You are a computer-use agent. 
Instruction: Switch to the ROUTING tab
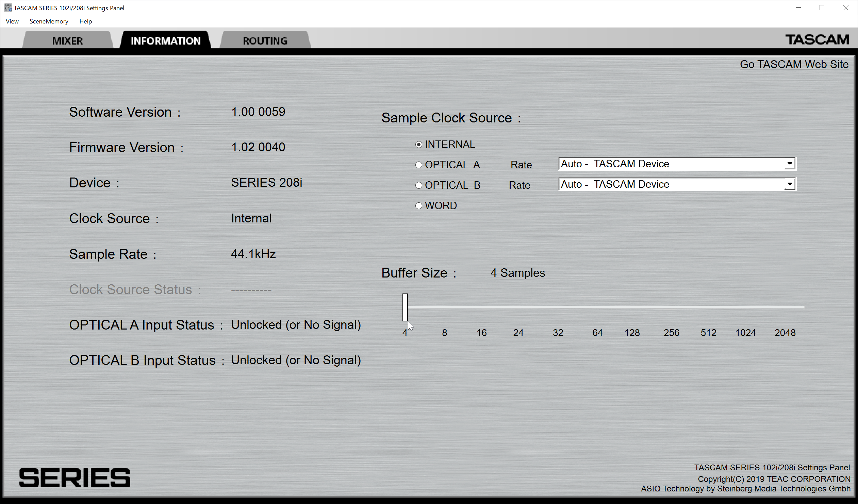265,40
